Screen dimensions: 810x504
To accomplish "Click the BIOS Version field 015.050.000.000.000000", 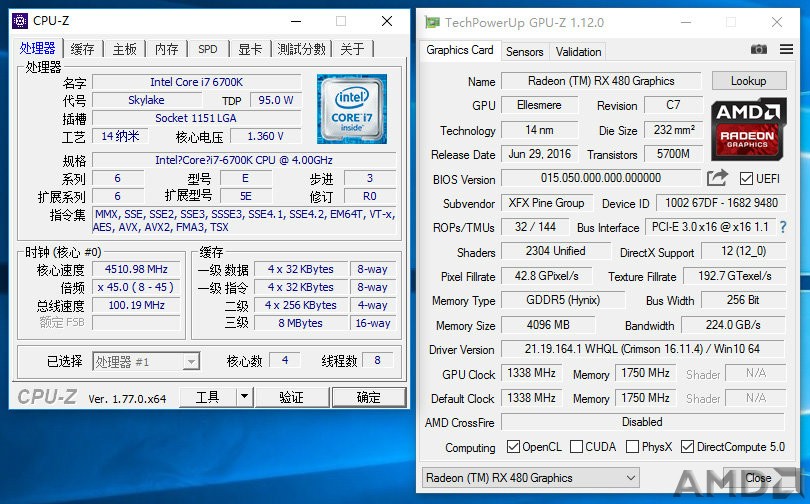I will [601, 178].
